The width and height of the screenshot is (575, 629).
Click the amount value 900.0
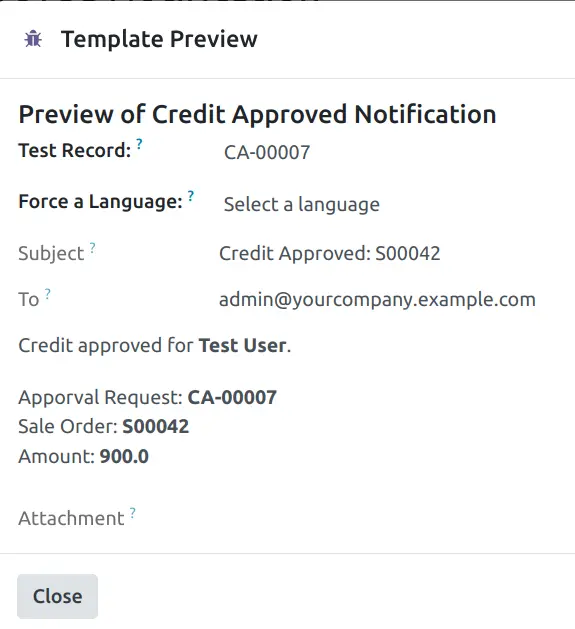(x=124, y=457)
